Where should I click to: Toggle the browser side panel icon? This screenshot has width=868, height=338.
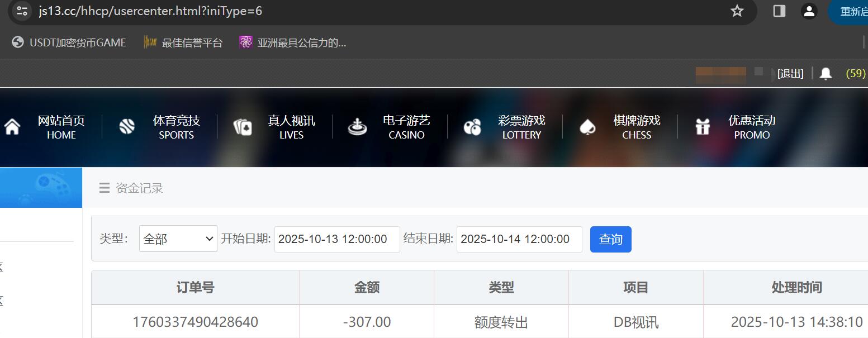coord(779,11)
